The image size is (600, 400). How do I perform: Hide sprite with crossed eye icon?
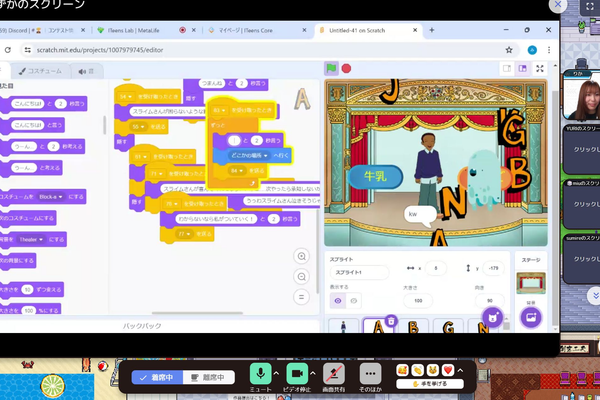click(x=354, y=301)
